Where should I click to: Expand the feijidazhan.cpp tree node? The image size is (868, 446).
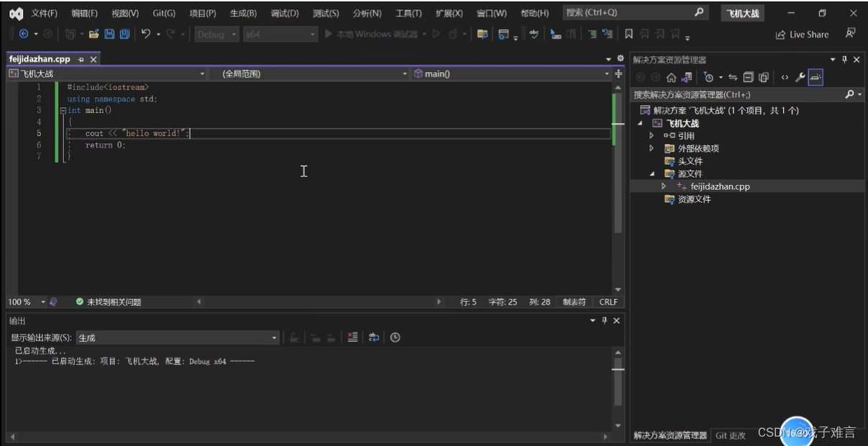pyautogui.click(x=664, y=186)
